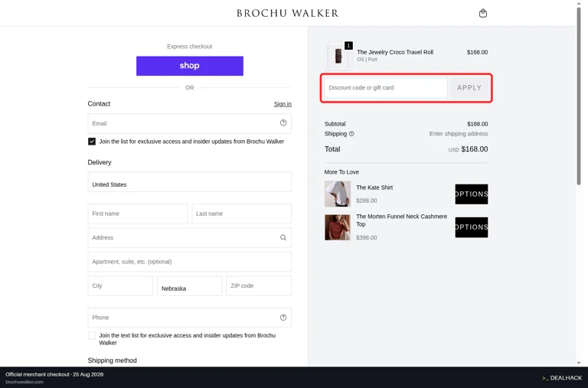Click The Jewelry Croco Travel Roll title
Screen dimensions: 588x388
pos(395,52)
